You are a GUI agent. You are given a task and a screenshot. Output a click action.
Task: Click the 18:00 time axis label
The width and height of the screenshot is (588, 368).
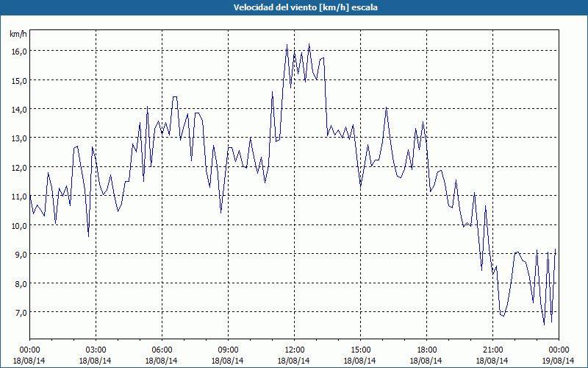tap(427, 350)
